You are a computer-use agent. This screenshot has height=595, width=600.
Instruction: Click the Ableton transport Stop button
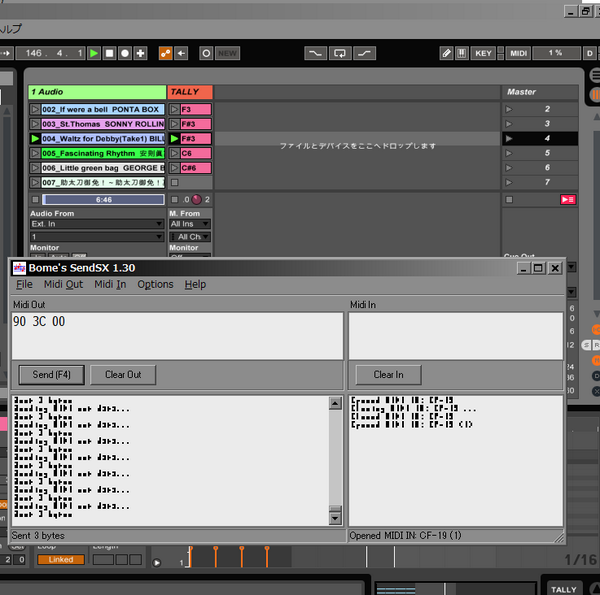(x=109, y=53)
